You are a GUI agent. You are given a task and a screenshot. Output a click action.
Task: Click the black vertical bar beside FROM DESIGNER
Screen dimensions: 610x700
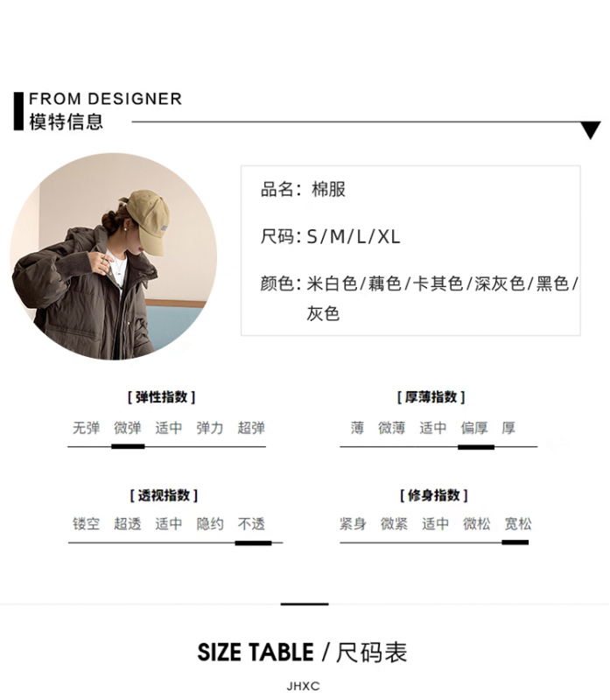pyautogui.click(x=18, y=111)
